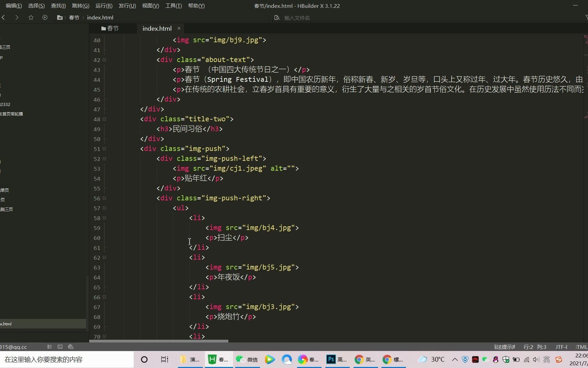The image size is (588, 368).
Task: Open the 选择(S) menu
Action: click(x=36, y=6)
